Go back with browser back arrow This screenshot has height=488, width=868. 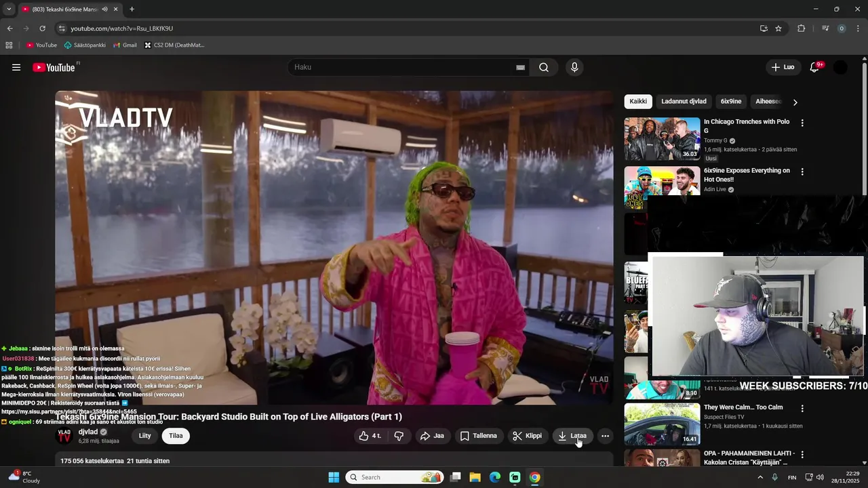tap(9, 28)
